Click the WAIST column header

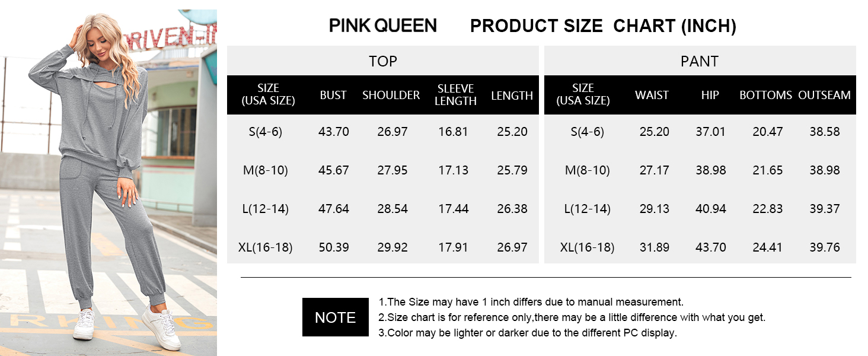pyautogui.click(x=652, y=95)
